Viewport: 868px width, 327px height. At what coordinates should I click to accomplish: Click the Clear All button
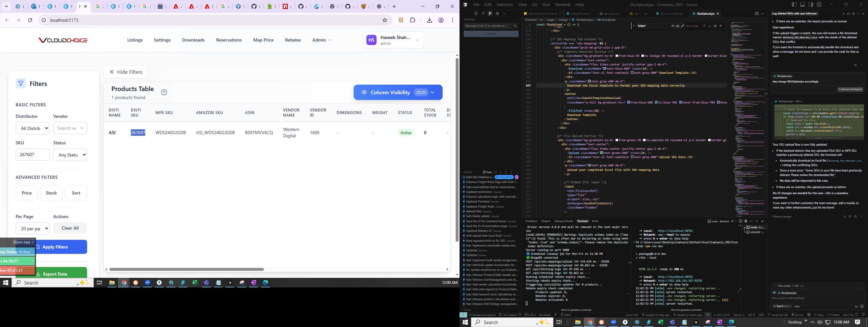70,228
